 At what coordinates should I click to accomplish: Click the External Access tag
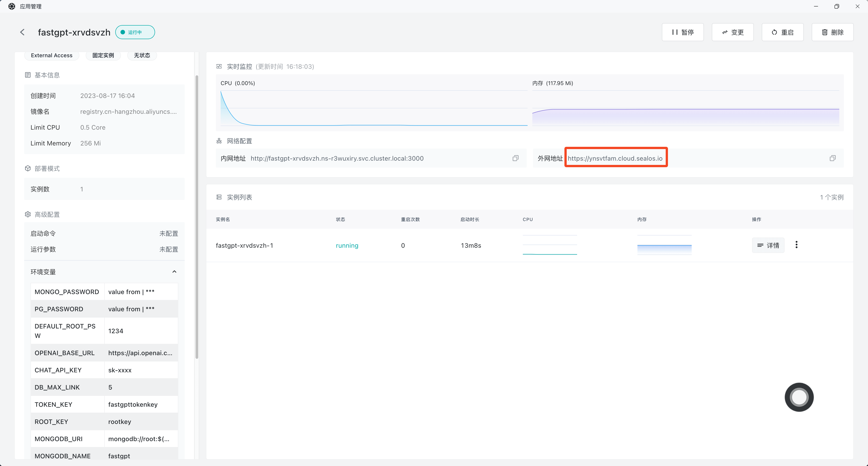point(52,55)
